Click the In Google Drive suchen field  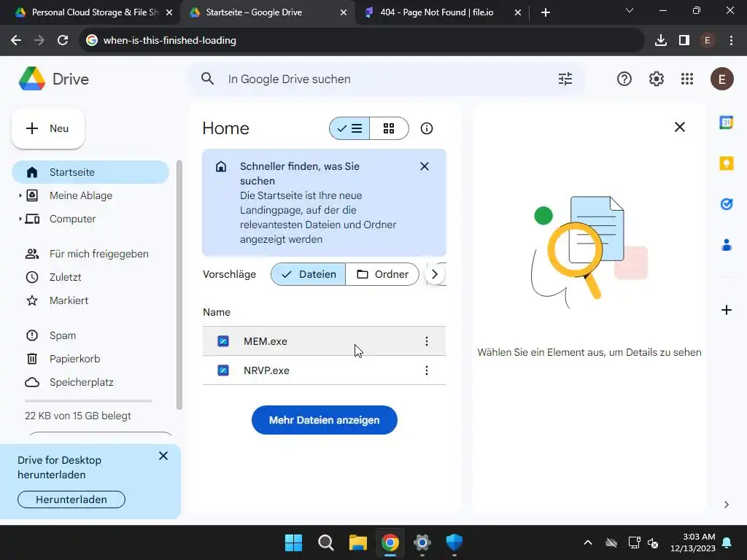click(386, 79)
